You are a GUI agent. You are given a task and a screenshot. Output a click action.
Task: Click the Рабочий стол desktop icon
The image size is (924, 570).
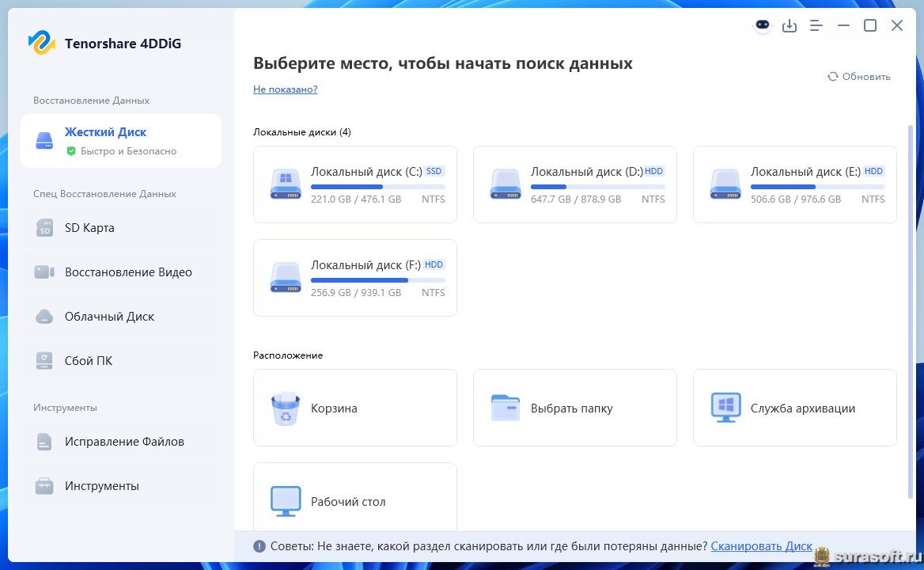[286, 502]
